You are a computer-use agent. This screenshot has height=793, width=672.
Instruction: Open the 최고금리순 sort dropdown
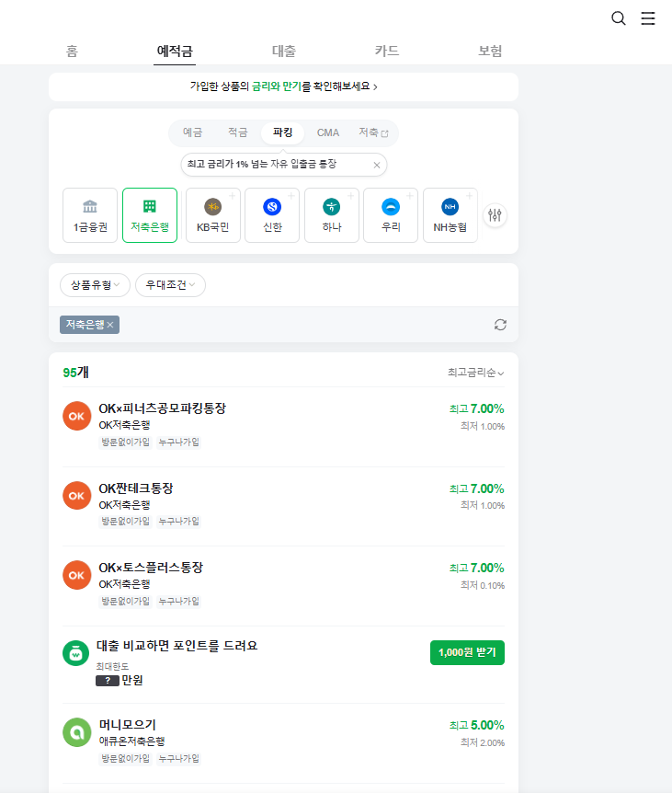475,373
